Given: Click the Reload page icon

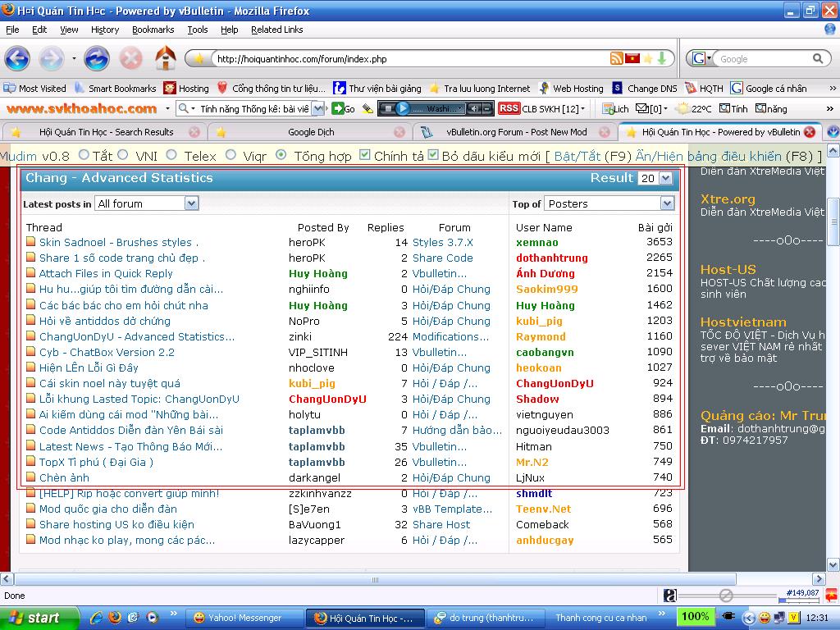Looking at the screenshot, I should tap(97, 58).
